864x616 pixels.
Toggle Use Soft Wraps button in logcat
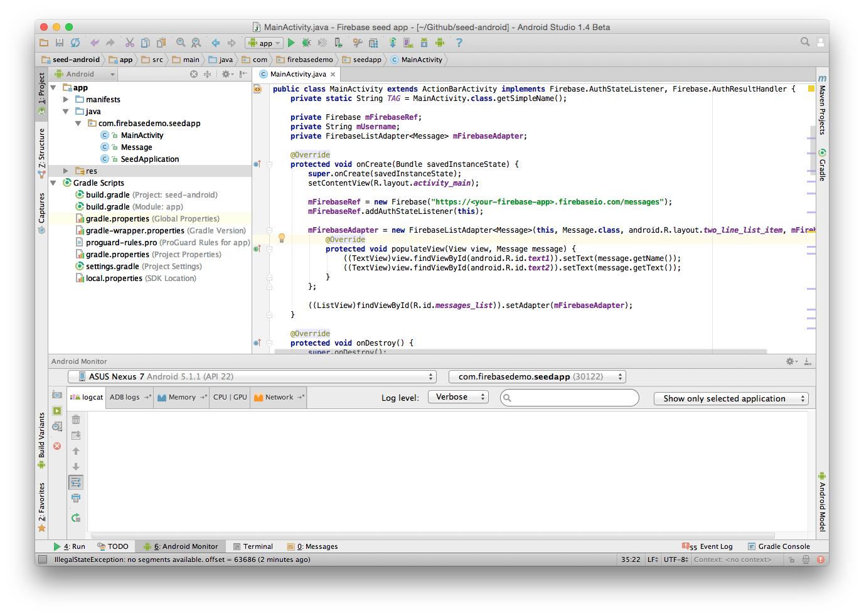76,482
